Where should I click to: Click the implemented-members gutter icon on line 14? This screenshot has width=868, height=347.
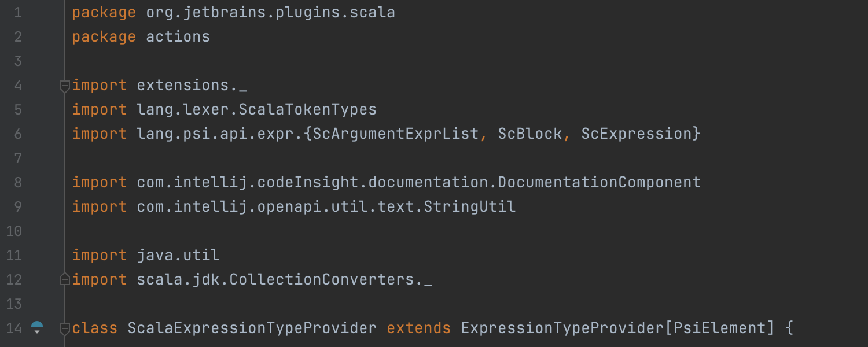(x=37, y=328)
